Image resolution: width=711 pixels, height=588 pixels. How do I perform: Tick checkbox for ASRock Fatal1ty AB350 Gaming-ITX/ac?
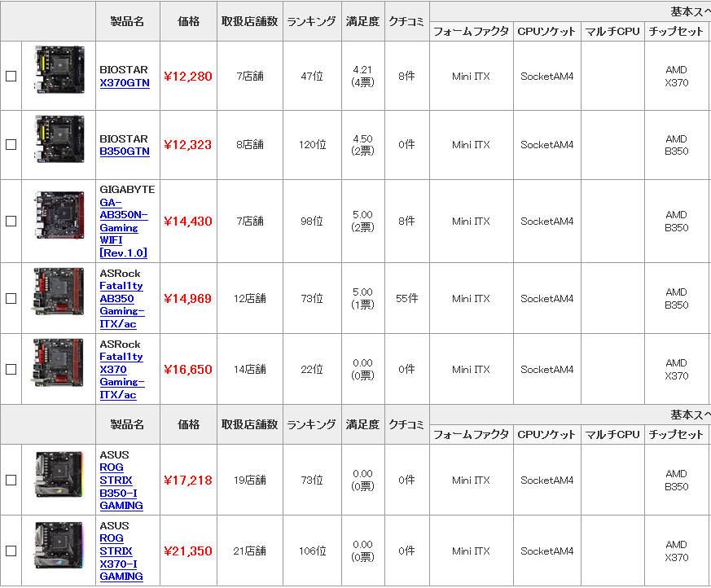click(11, 298)
